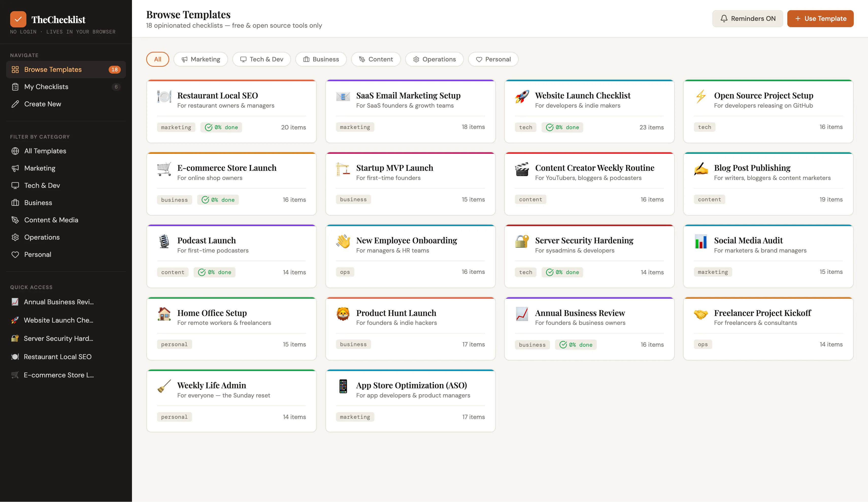
Task: Click the megaphone icon beside sidebar Marketing
Action: (15, 168)
